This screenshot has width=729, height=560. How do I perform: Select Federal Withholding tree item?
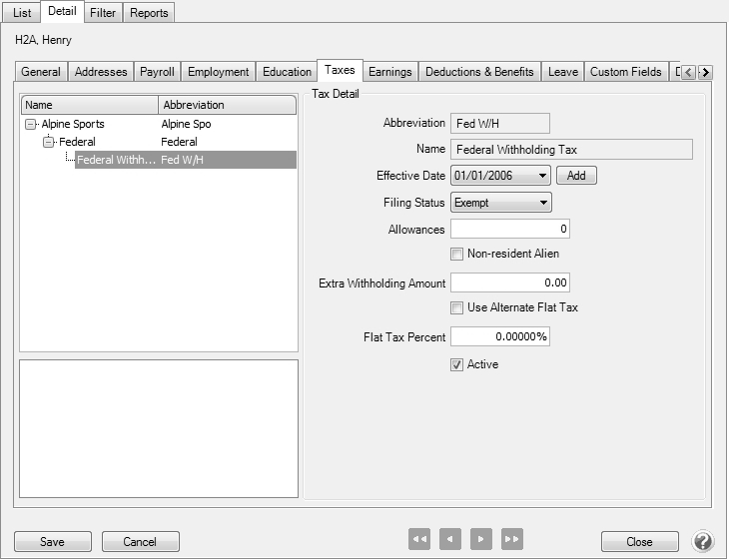coord(116,160)
